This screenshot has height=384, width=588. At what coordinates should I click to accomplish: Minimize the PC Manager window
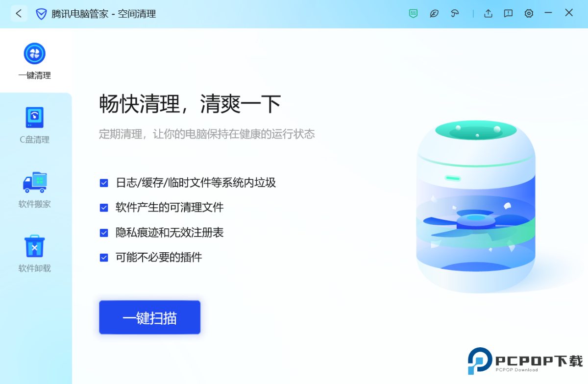coord(549,13)
